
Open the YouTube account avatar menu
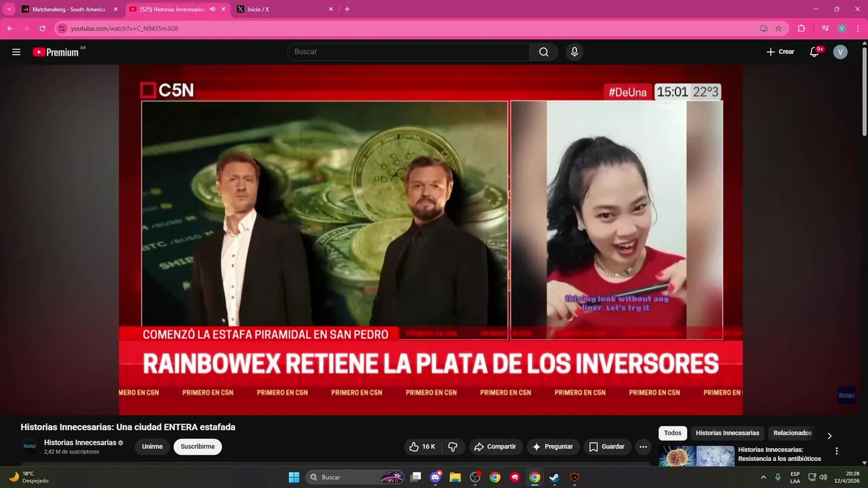pos(840,52)
